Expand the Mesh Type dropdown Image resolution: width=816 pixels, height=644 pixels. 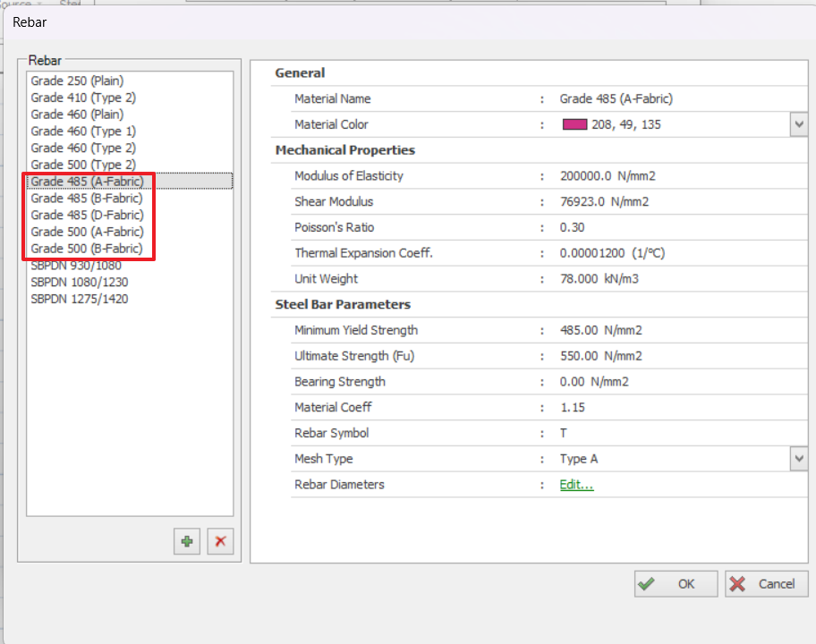[x=799, y=459]
